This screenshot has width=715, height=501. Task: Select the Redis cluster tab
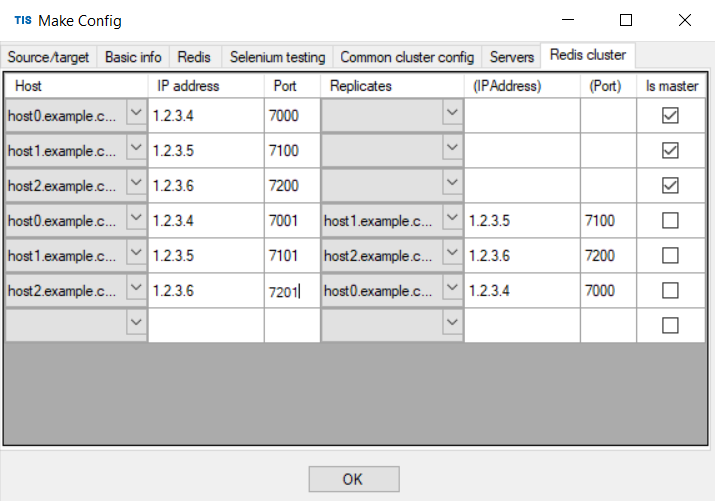(x=588, y=55)
